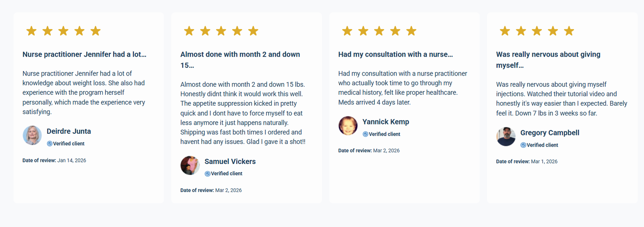
Task: Open Gregory Campbell's profile photo
Action: click(506, 137)
